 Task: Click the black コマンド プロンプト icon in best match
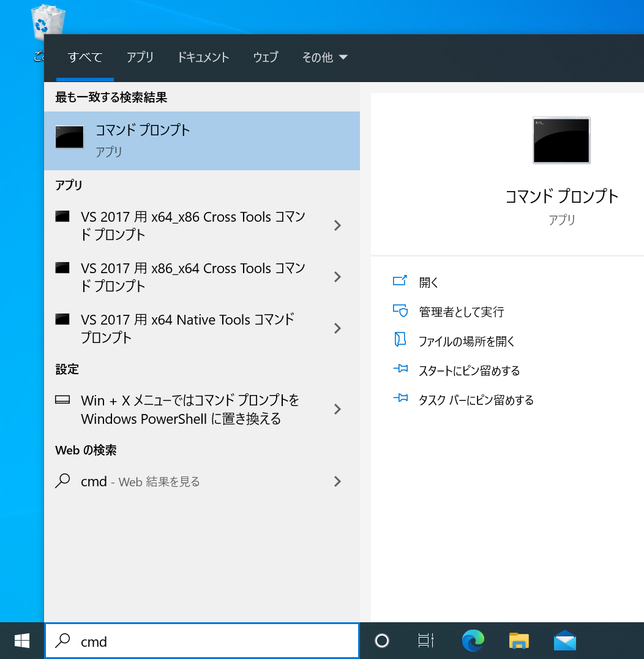click(70, 137)
